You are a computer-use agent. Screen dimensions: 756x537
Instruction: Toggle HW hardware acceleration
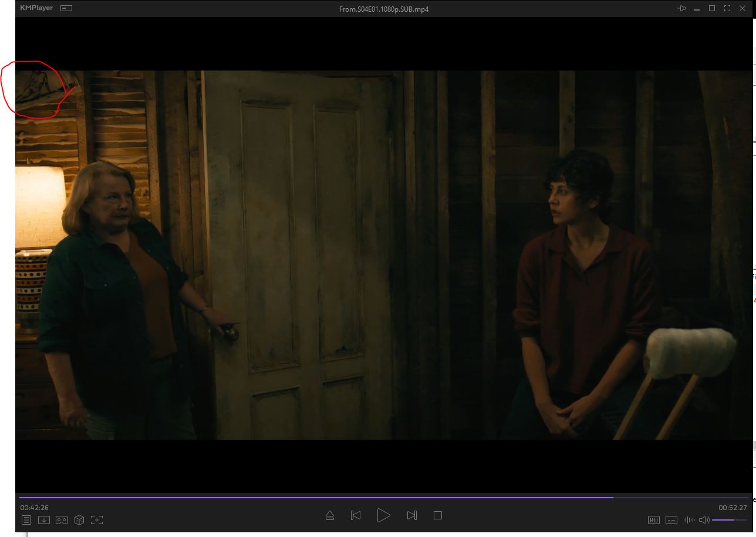pyautogui.click(x=654, y=520)
